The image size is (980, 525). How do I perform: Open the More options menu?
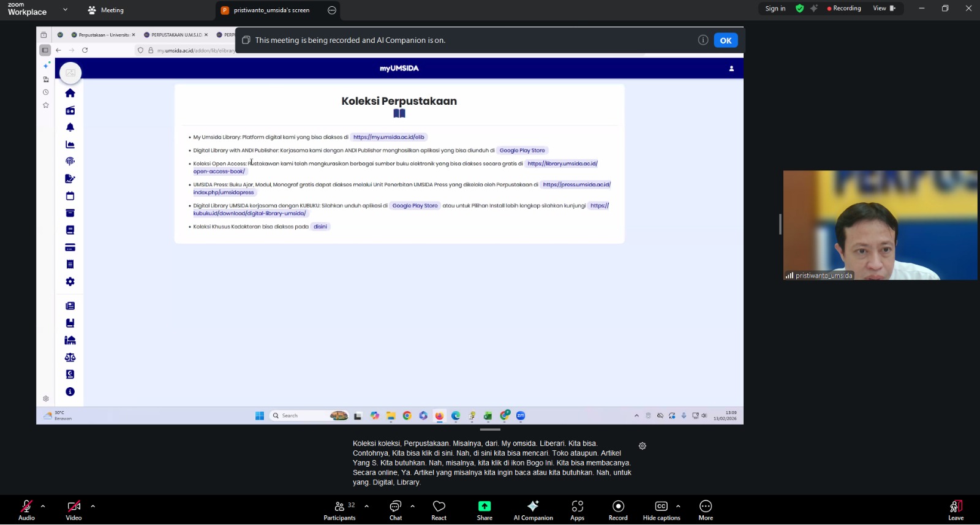[x=706, y=510]
